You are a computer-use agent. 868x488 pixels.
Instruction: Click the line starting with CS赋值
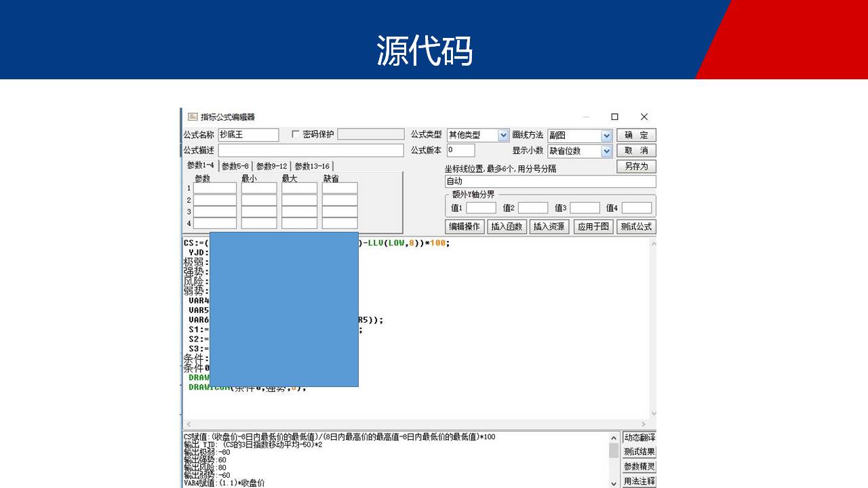[x=340, y=436]
